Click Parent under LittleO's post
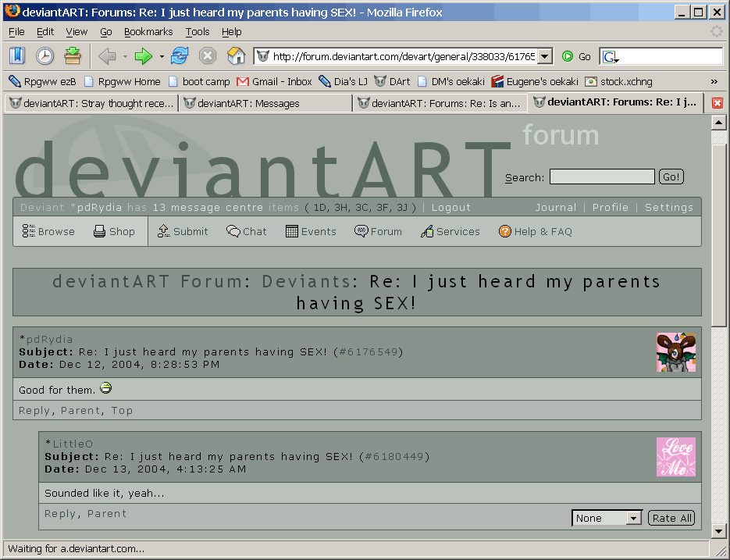 click(x=107, y=513)
